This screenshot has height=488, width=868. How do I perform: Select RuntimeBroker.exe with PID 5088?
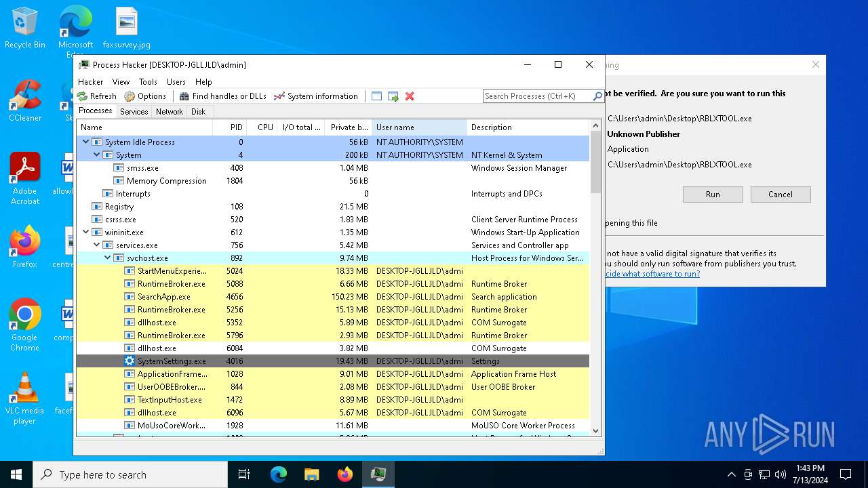click(332, 284)
